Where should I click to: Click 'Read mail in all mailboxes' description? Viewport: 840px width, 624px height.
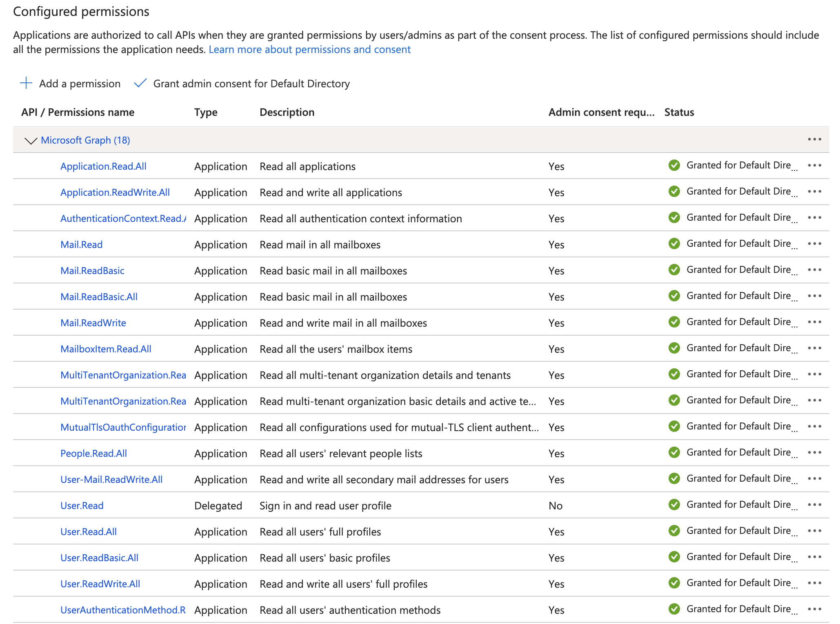point(320,245)
